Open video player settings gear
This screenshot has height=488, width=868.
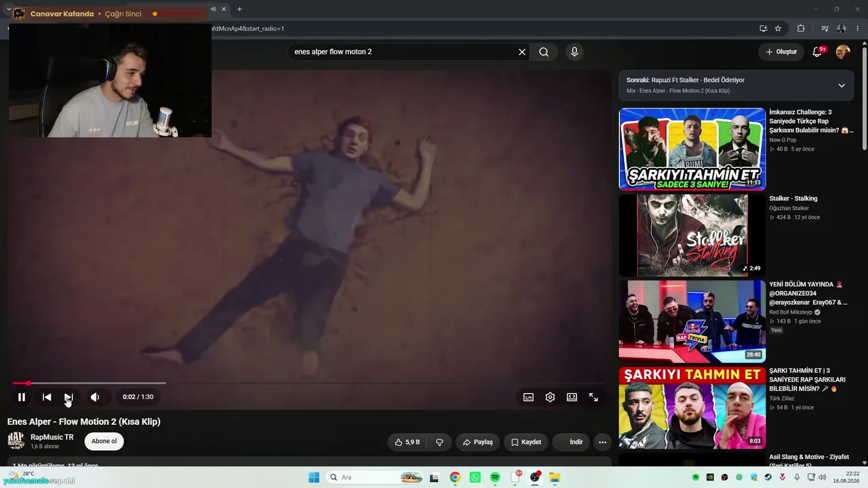550,397
